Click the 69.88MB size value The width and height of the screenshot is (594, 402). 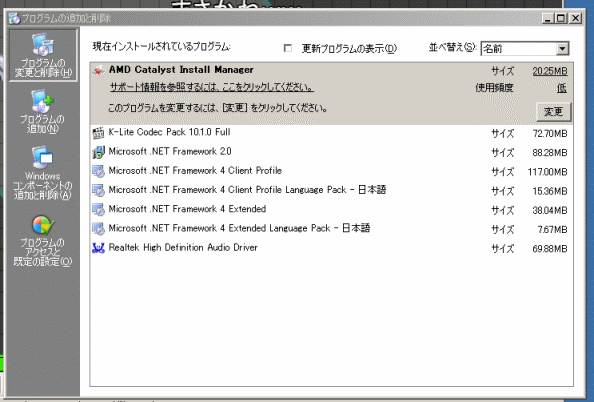(550, 249)
